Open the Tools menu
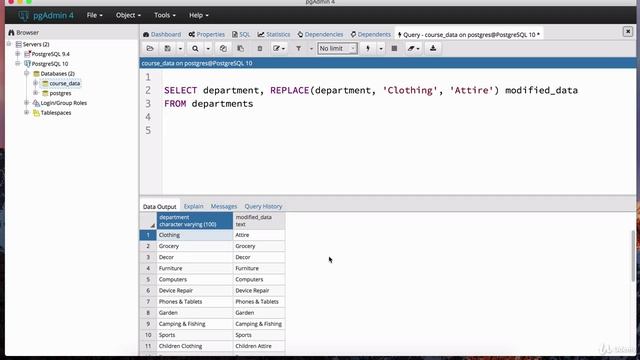The height and width of the screenshot is (360, 640). click(164, 15)
